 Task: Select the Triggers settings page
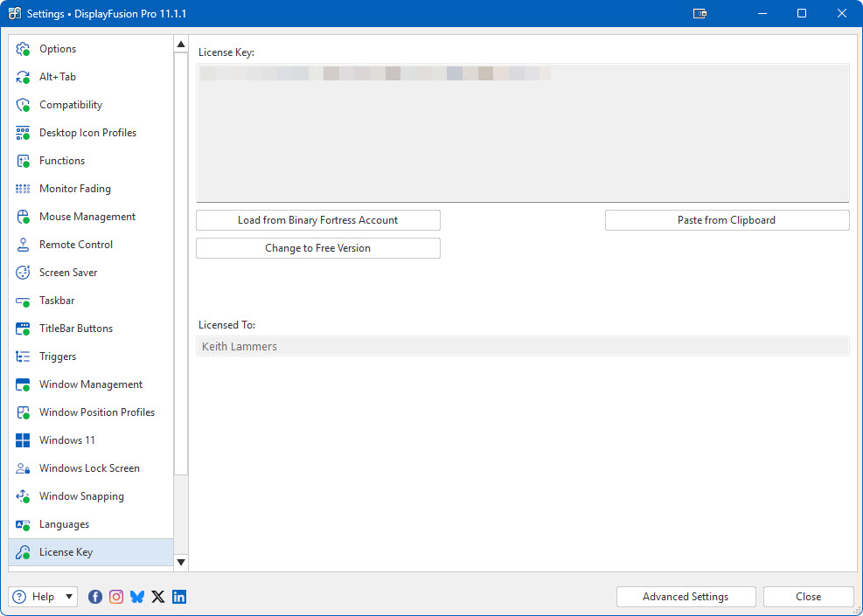58,356
